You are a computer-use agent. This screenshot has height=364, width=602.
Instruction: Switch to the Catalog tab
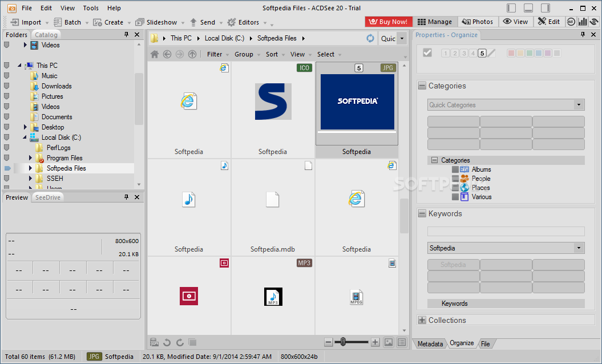click(46, 35)
